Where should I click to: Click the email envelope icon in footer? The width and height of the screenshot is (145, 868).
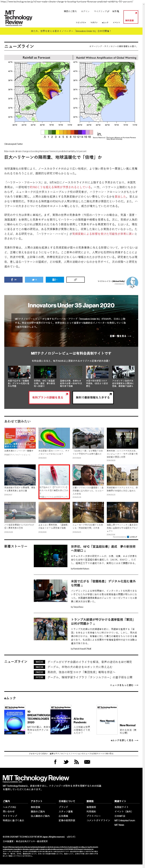[87, 762]
